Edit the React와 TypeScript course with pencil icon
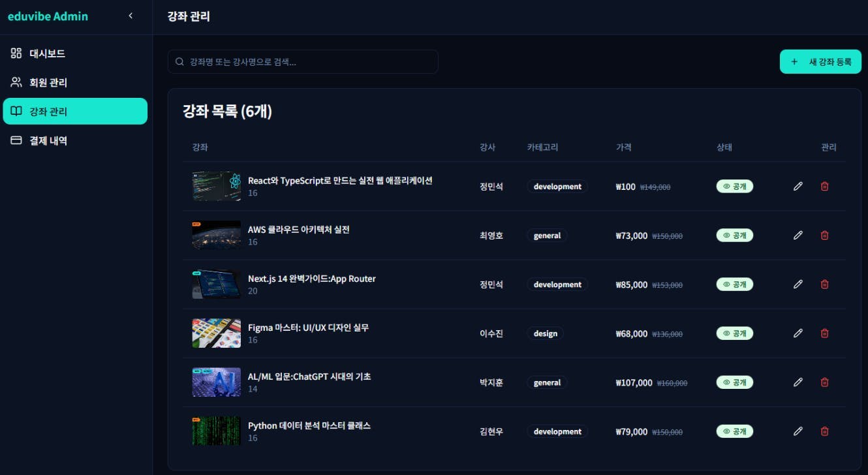868x475 pixels. [x=798, y=187]
